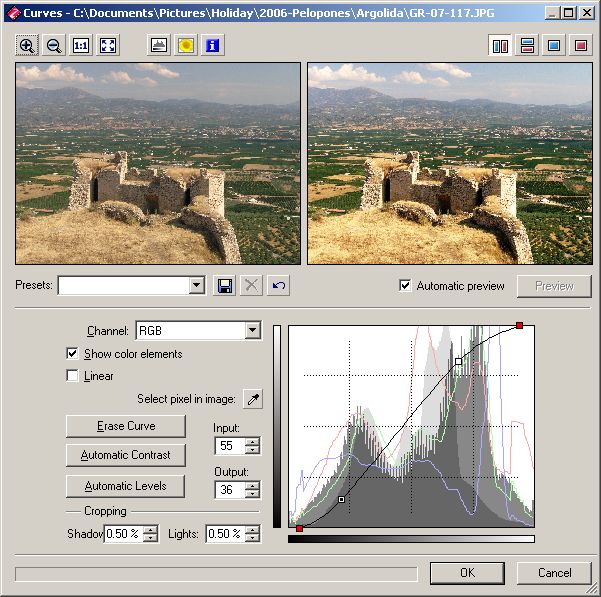Click the blue info icon

point(211,46)
